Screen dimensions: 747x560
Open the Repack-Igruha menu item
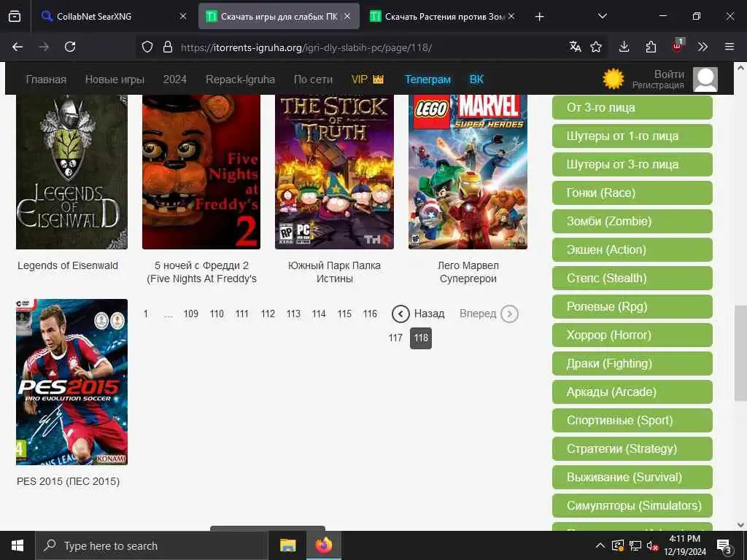(x=240, y=79)
